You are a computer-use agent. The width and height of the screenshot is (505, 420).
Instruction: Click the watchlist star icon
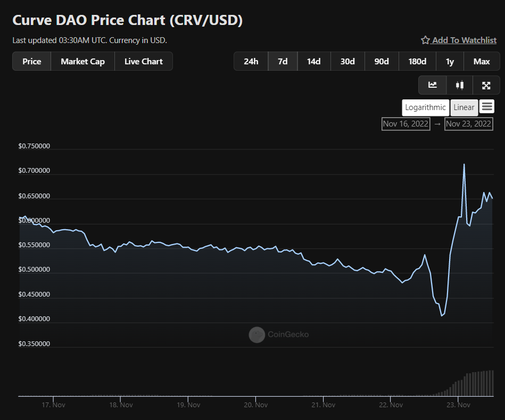click(425, 40)
